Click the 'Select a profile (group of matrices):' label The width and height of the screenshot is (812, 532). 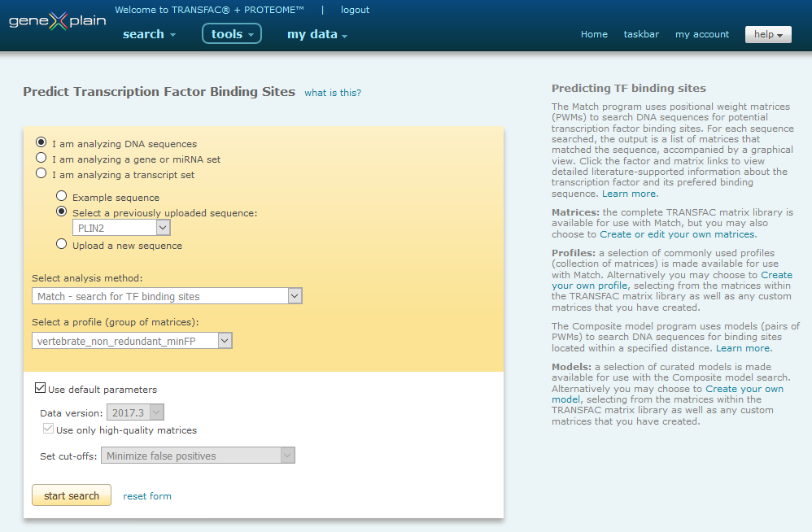coord(115,322)
